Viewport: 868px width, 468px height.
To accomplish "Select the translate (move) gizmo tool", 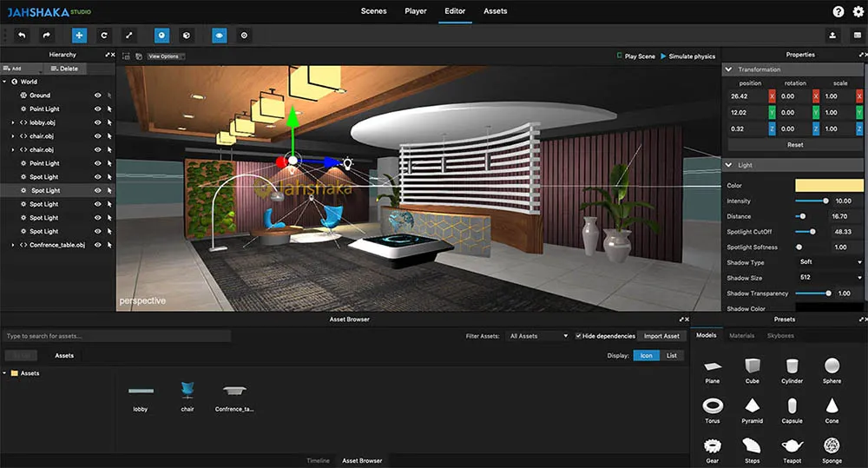I will (79, 36).
